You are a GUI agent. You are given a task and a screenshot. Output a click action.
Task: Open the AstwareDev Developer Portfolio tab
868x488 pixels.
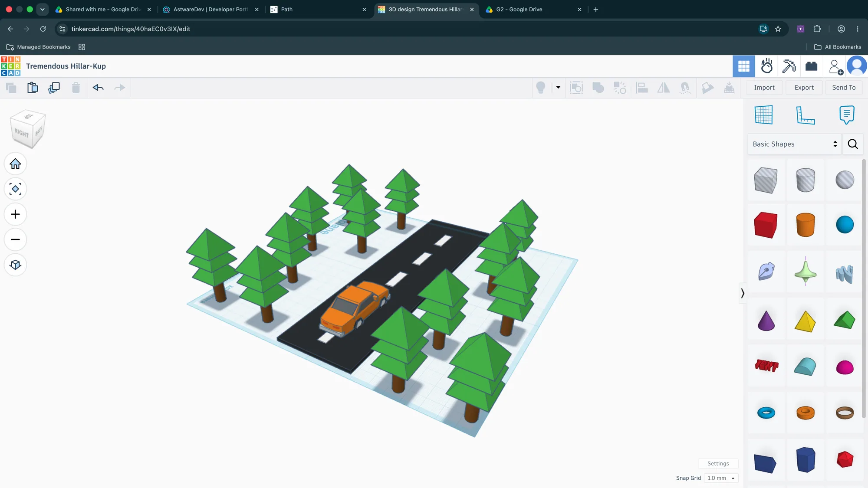point(210,10)
